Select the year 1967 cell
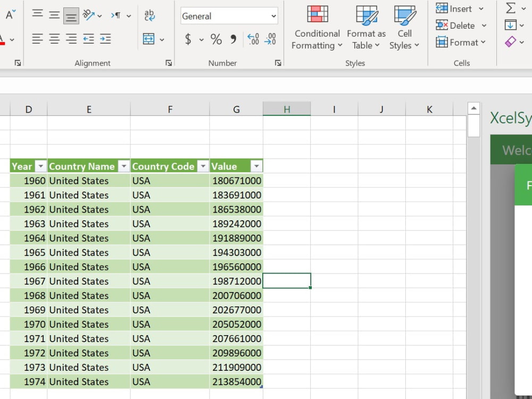The height and width of the screenshot is (399, 532). pyautogui.click(x=29, y=281)
